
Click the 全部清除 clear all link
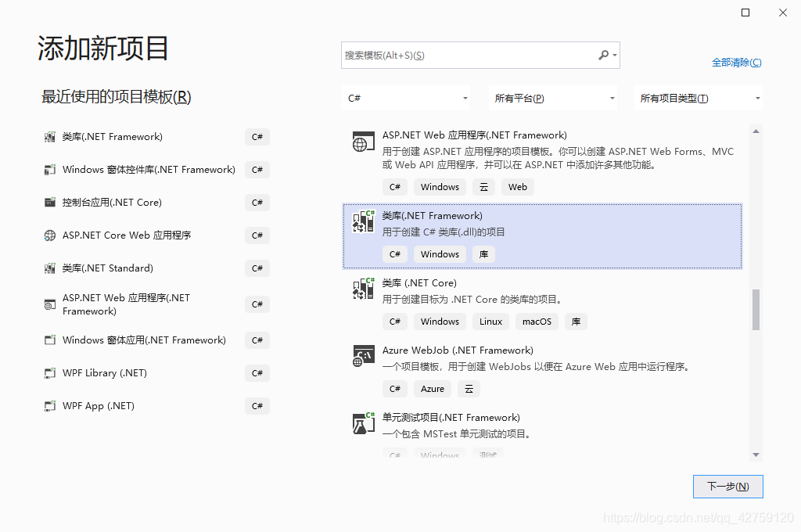click(737, 63)
